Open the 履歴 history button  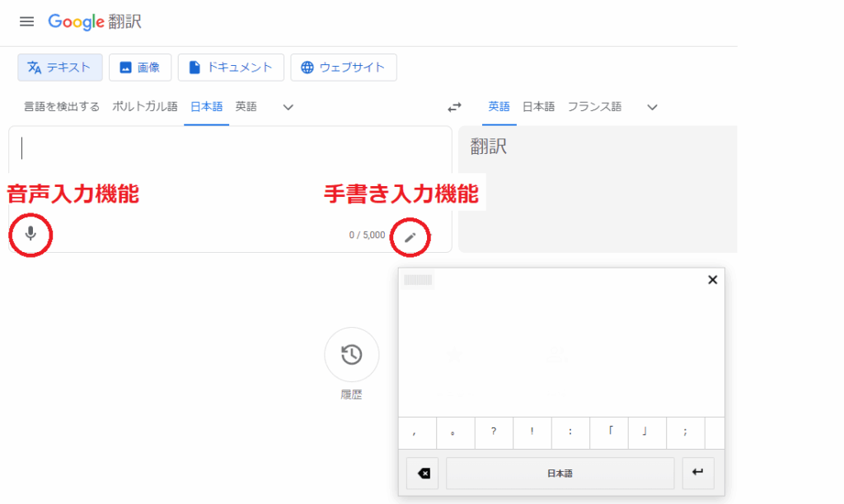(x=351, y=355)
